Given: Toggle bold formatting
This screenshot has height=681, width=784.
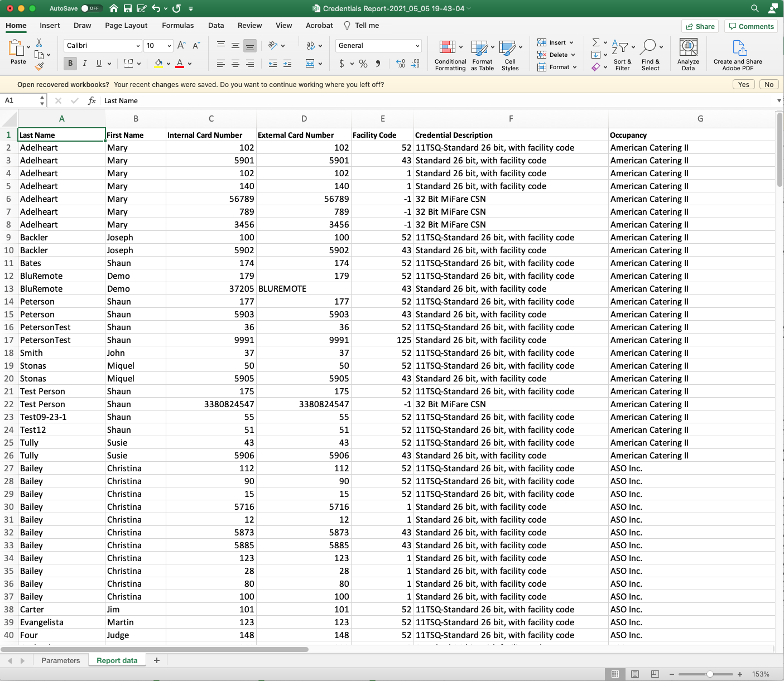Looking at the screenshot, I should [70, 63].
